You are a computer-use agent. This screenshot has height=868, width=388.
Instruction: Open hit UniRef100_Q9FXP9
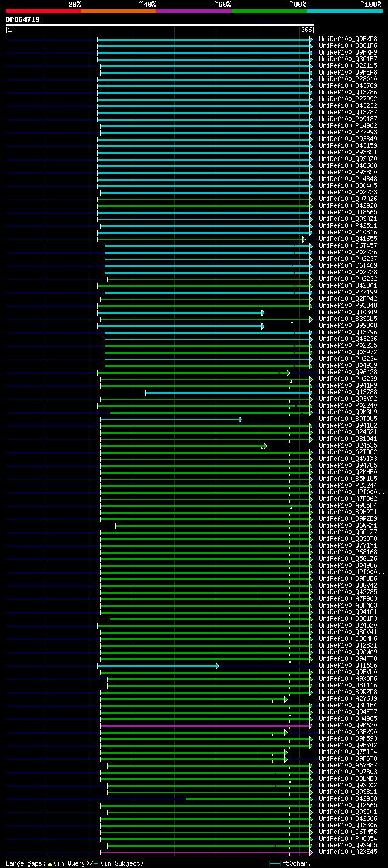348,53
